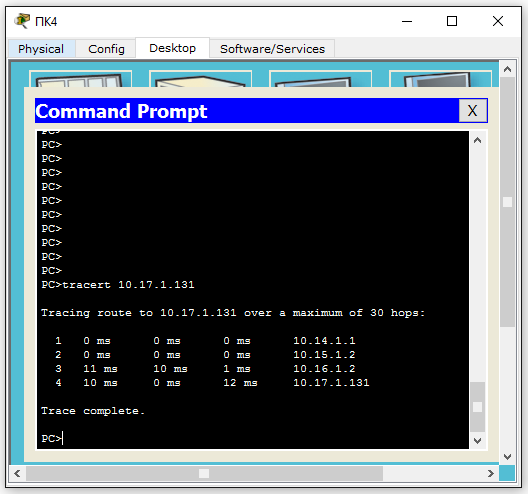Maximize the ПК4 window
Image resolution: width=528 pixels, height=494 pixels.
pyautogui.click(x=452, y=21)
